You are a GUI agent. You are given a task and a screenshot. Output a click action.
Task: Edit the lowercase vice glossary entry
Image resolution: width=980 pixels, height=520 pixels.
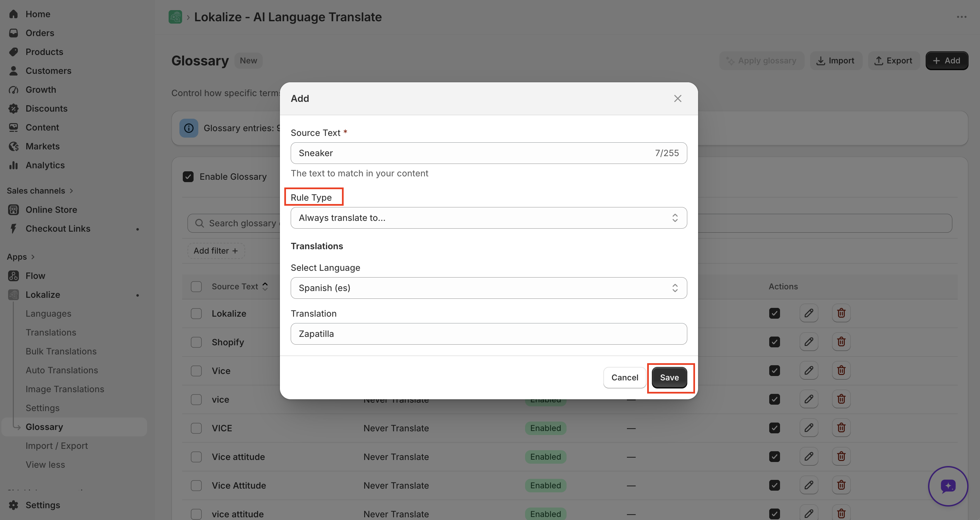pyautogui.click(x=808, y=399)
